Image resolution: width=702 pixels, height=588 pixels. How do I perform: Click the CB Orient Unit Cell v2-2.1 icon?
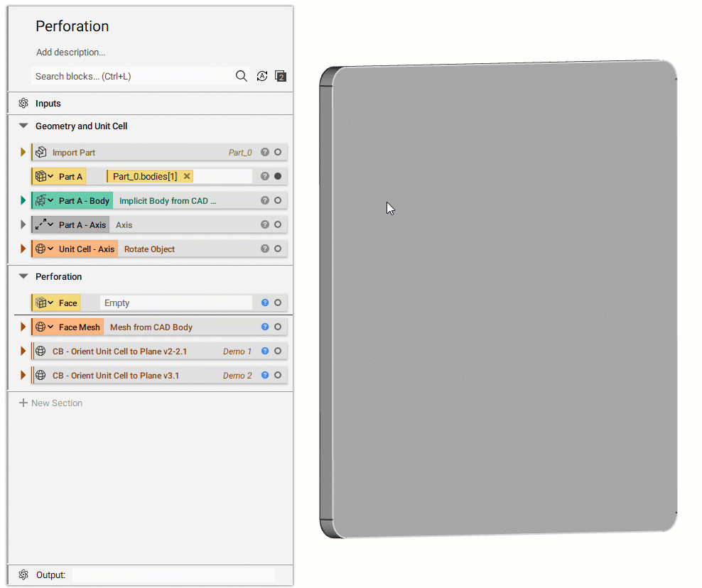(40, 352)
